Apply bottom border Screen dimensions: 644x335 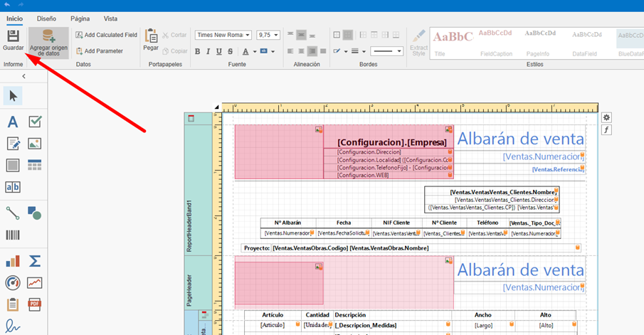pyautogui.click(x=396, y=35)
